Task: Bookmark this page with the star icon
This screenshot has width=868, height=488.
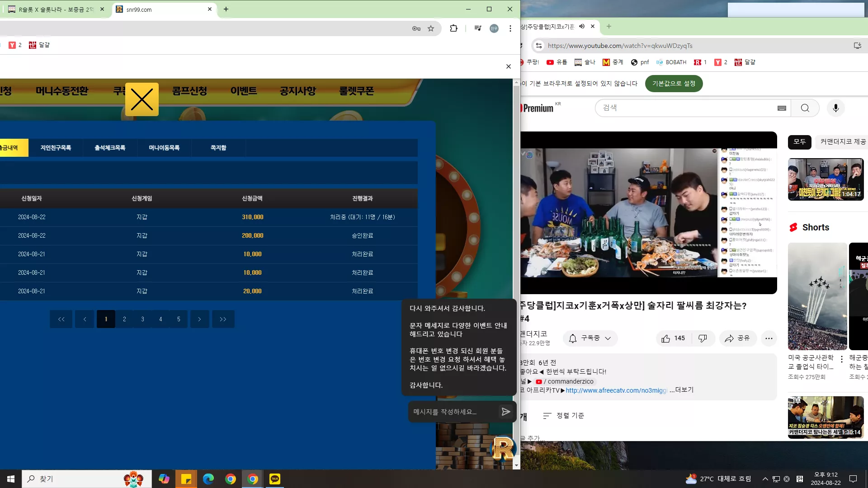Action: point(431,28)
